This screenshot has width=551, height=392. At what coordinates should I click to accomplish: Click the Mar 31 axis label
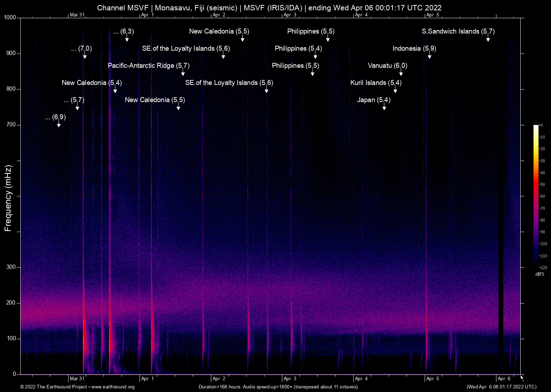pos(78,379)
